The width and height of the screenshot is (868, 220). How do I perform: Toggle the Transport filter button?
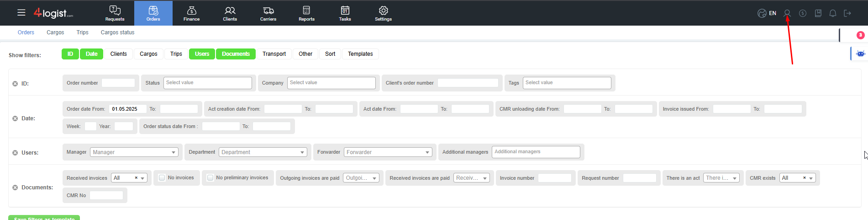click(274, 54)
